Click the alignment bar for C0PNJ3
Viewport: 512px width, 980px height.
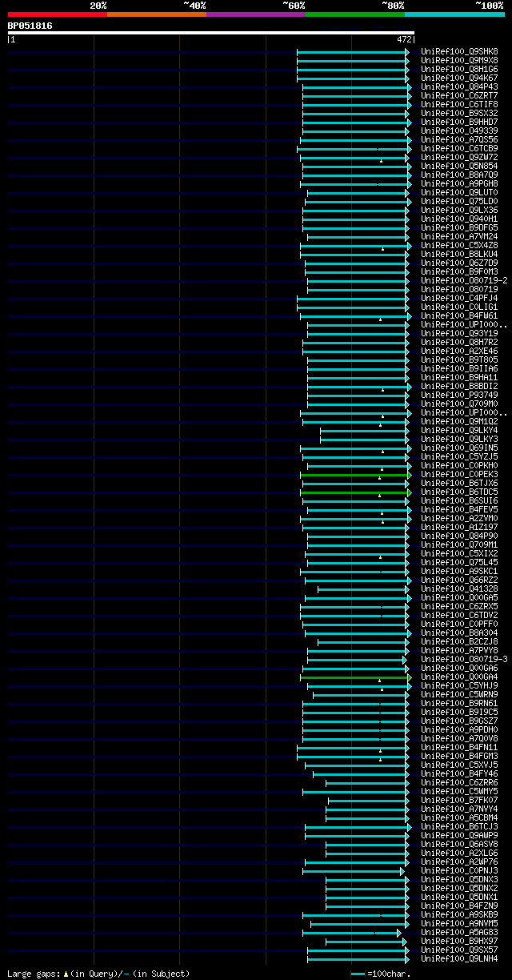354,870
